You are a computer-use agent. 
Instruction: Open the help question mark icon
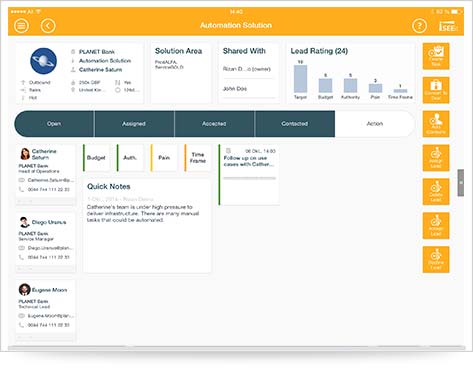point(419,26)
